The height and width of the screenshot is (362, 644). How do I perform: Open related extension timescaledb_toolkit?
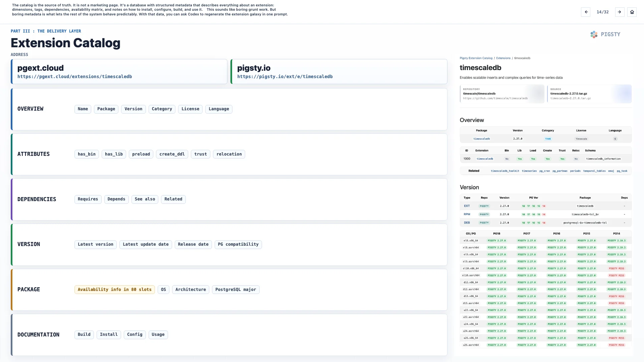pos(505,171)
